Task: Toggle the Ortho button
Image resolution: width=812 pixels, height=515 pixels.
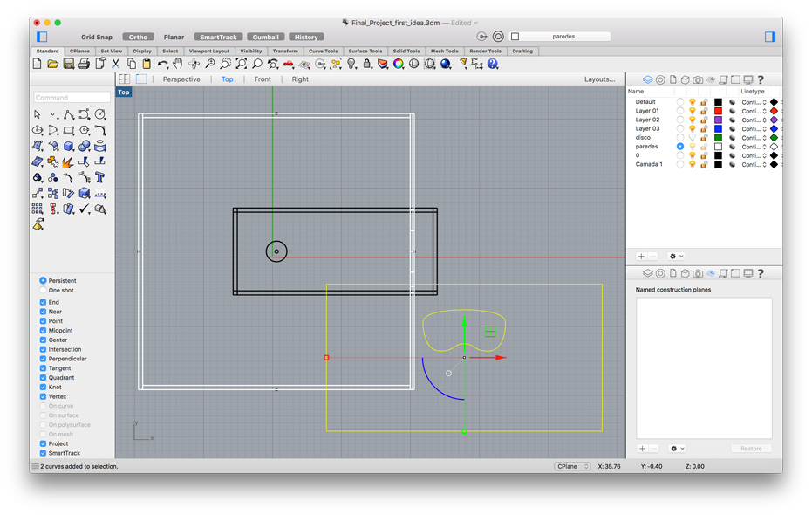Action: pyautogui.click(x=138, y=37)
